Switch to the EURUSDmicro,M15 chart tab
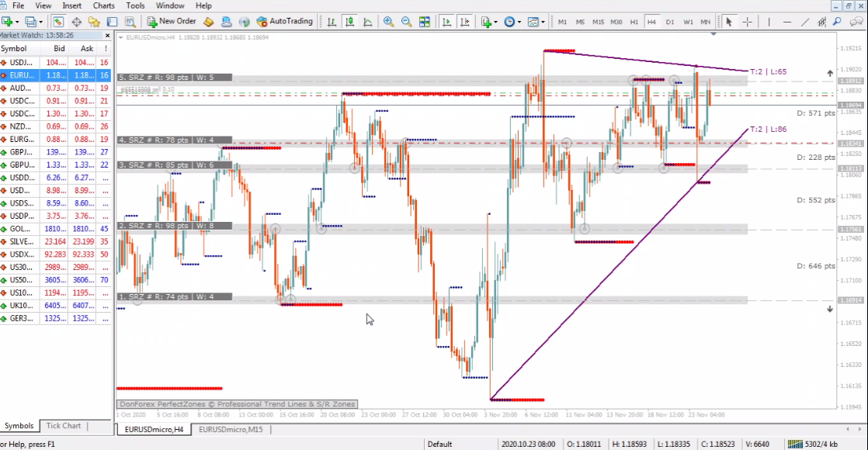This screenshot has width=868, height=450. pos(231,429)
